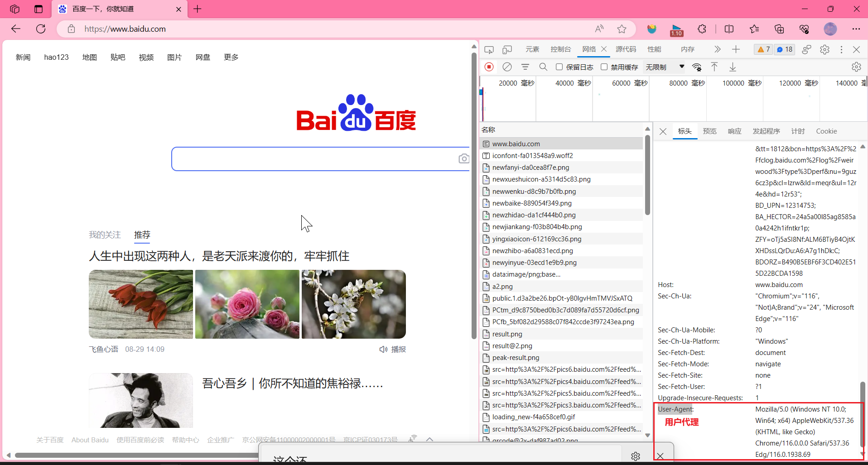
Task: Open the network filter icon
Action: click(x=525, y=67)
